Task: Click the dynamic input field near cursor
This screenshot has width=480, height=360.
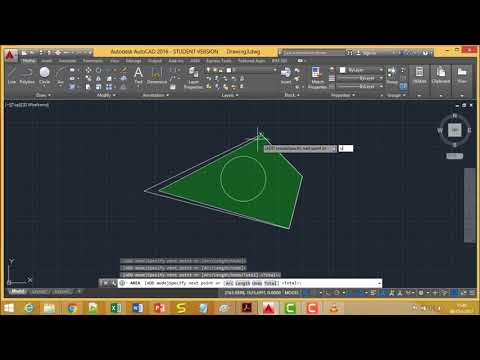Action: [346, 148]
